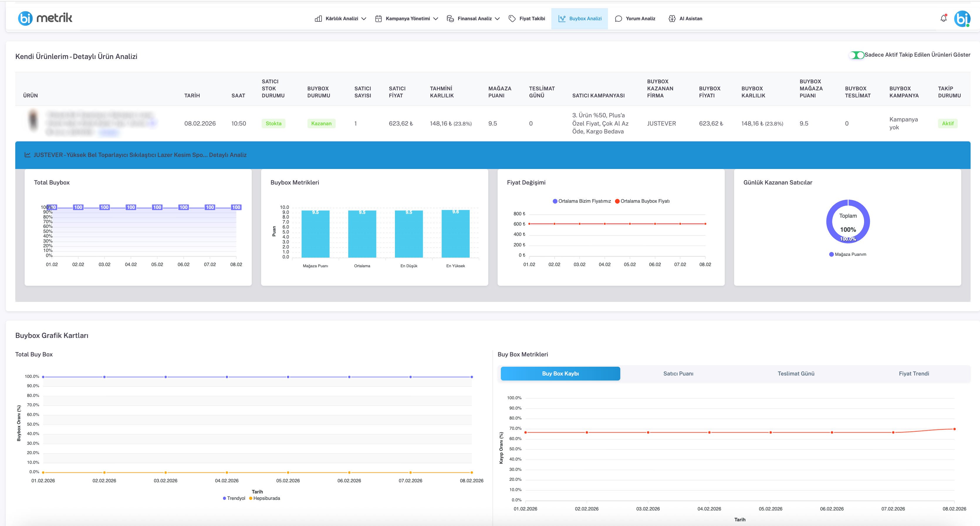
Task: Toggle Sadece Aktif Takip Edilen Ürünleri Göster
Action: pyautogui.click(x=856, y=55)
